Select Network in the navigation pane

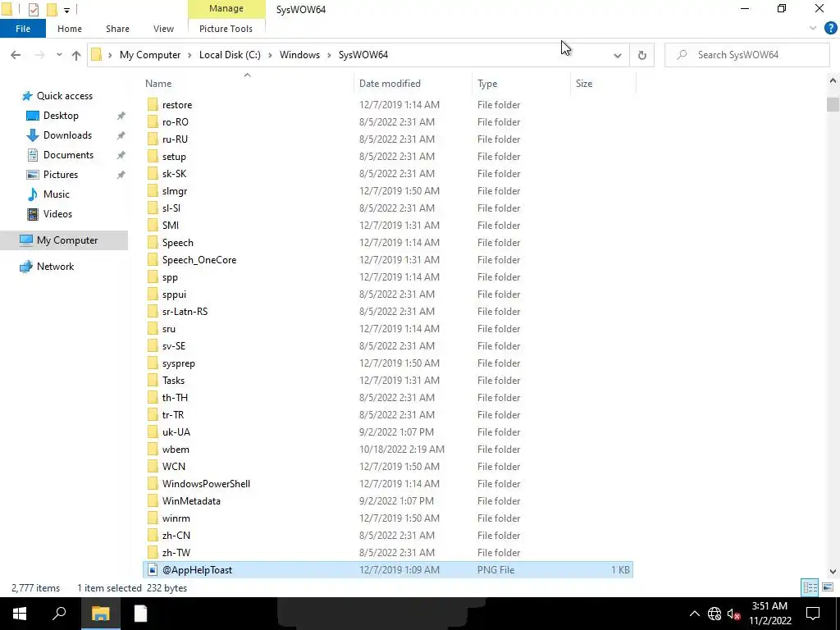55,267
